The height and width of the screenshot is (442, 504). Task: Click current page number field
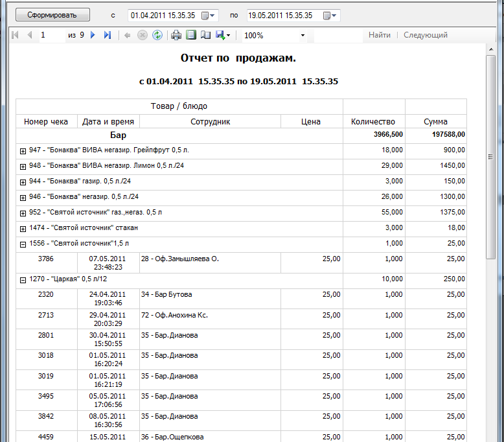(51, 35)
